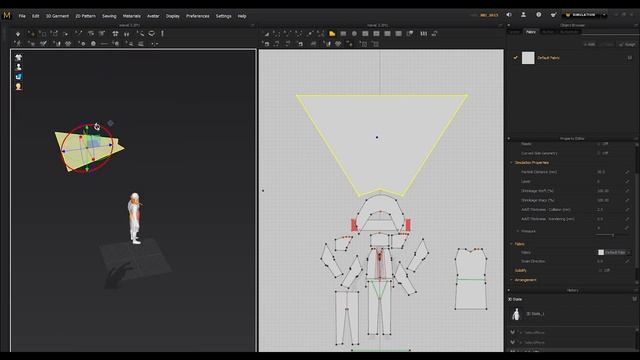Switch to the Fabric tab in Object Browser
Image resolution: width=640 pixels, height=360 pixels.
point(531,32)
